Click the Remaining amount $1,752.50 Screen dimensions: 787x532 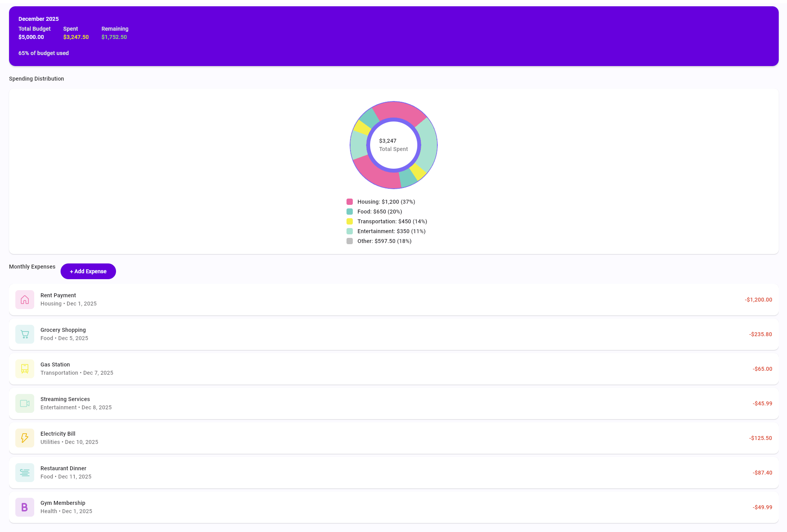[114, 37]
